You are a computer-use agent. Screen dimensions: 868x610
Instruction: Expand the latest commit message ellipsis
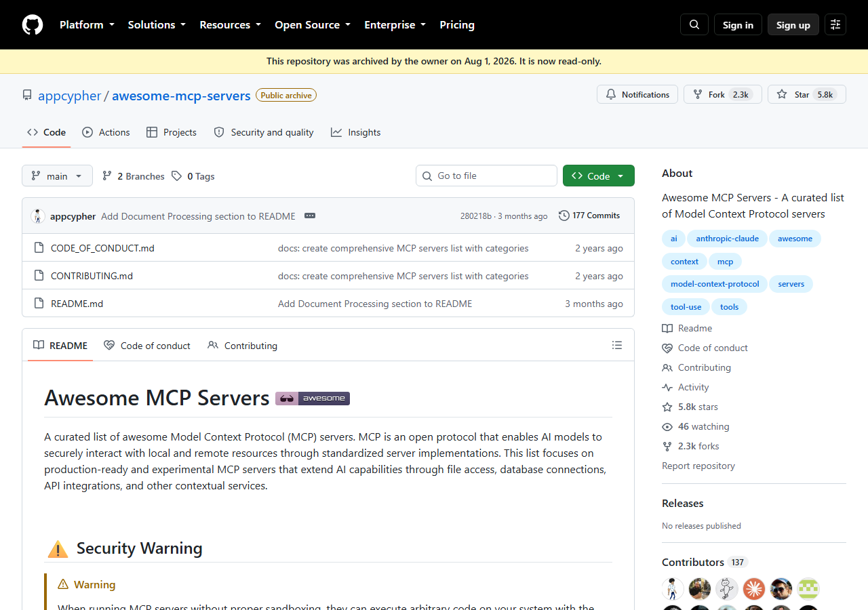point(310,216)
